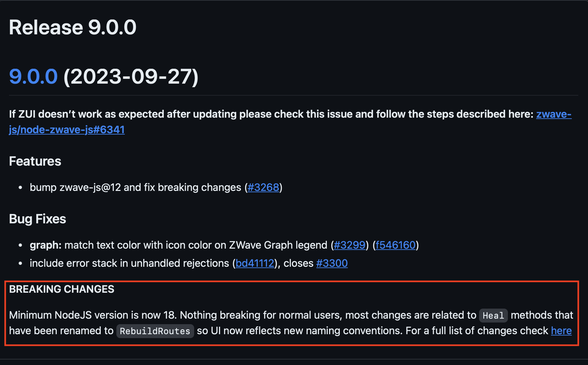Click the Features heading
This screenshot has width=588, height=365.
pyautogui.click(x=35, y=161)
